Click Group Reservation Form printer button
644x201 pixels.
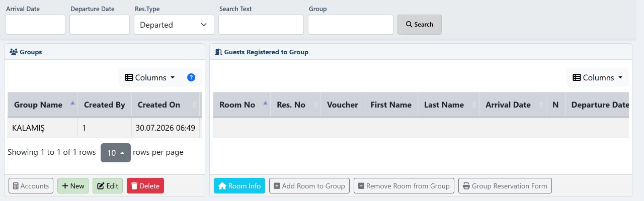pos(505,186)
